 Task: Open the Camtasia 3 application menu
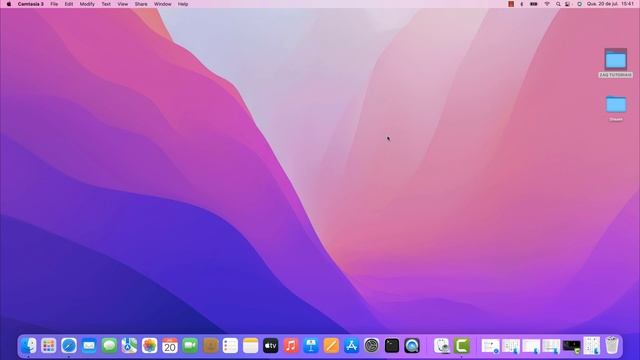[x=31, y=4]
